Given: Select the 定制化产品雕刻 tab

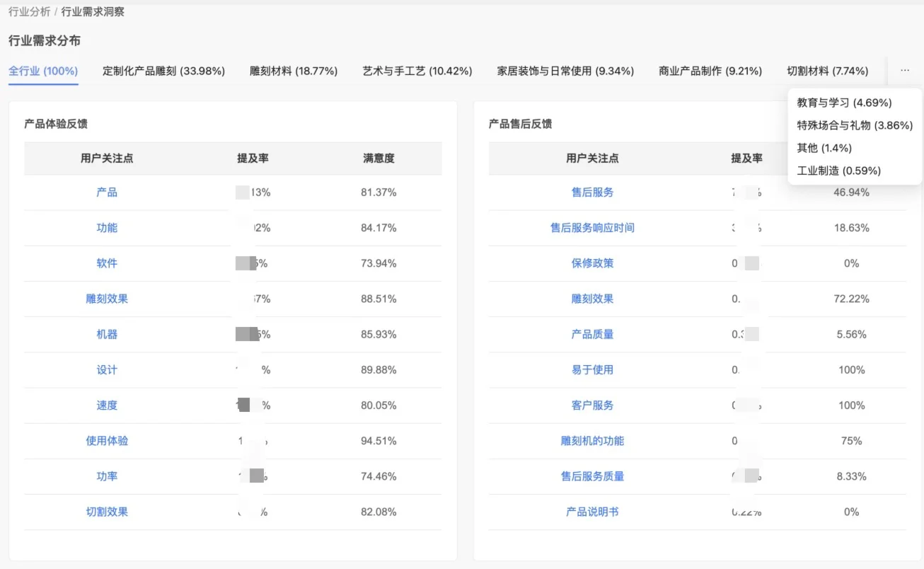Looking at the screenshot, I should 163,71.
